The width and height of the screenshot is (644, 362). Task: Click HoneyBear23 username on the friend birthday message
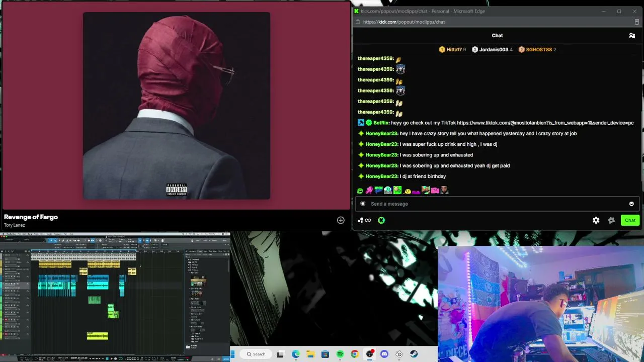[x=381, y=176]
